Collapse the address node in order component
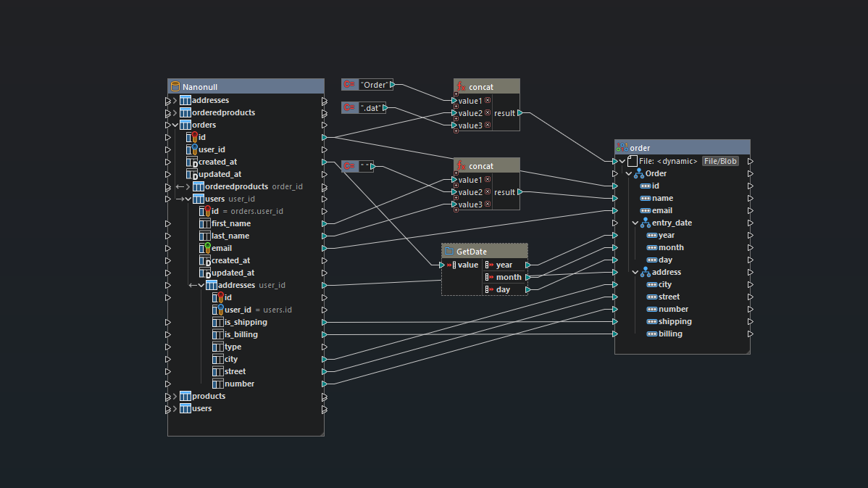 [x=635, y=272]
